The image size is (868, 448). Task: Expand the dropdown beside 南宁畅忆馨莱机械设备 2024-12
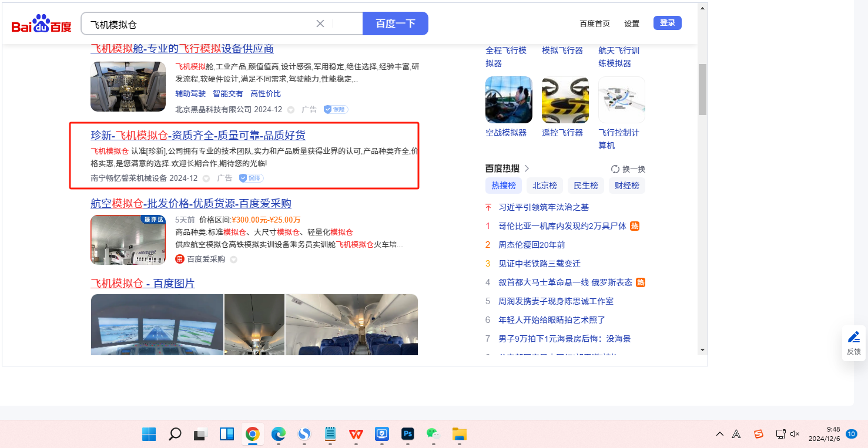(206, 178)
